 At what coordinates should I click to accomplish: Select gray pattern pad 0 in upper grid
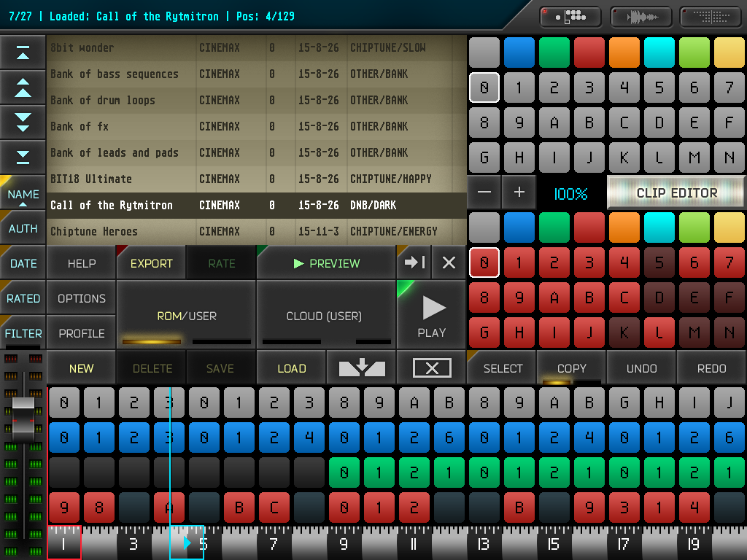coord(484,87)
